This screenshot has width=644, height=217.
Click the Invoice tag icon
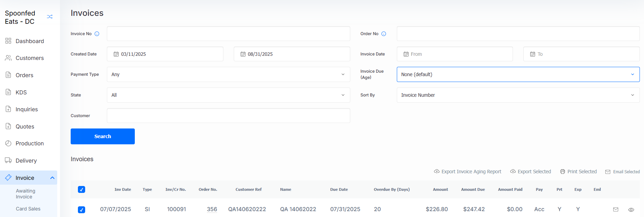click(8, 177)
